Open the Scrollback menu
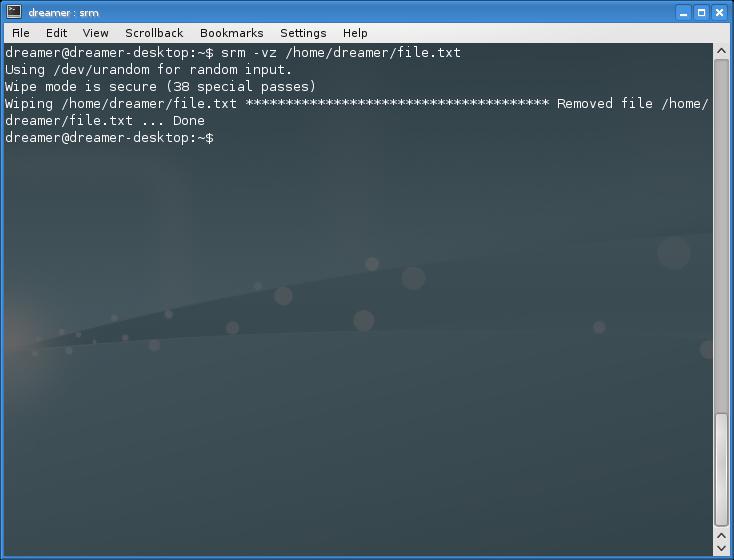The height and width of the screenshot is (560, 734). 154,33
